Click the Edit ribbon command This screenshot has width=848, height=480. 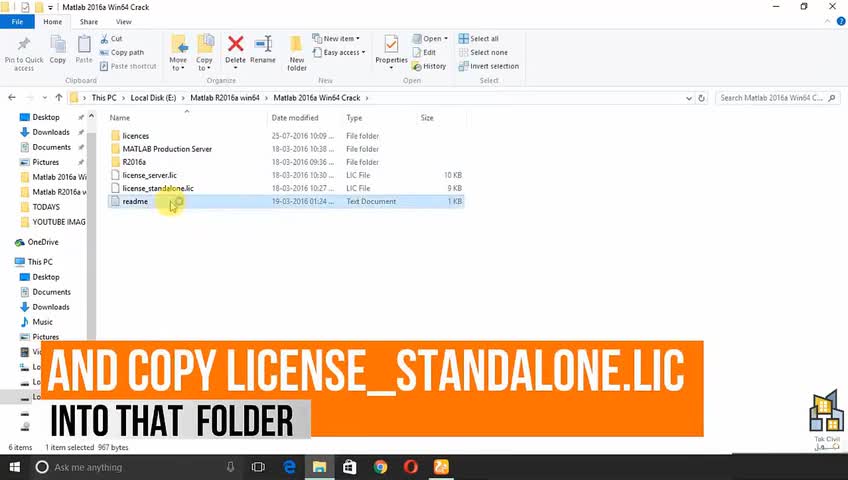click(424, 52)
